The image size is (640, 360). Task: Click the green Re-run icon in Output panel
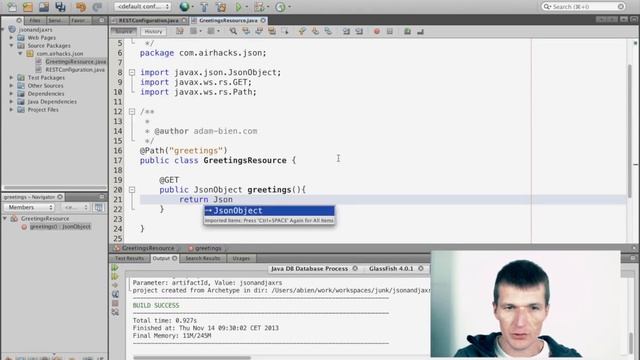click(115, 268)
